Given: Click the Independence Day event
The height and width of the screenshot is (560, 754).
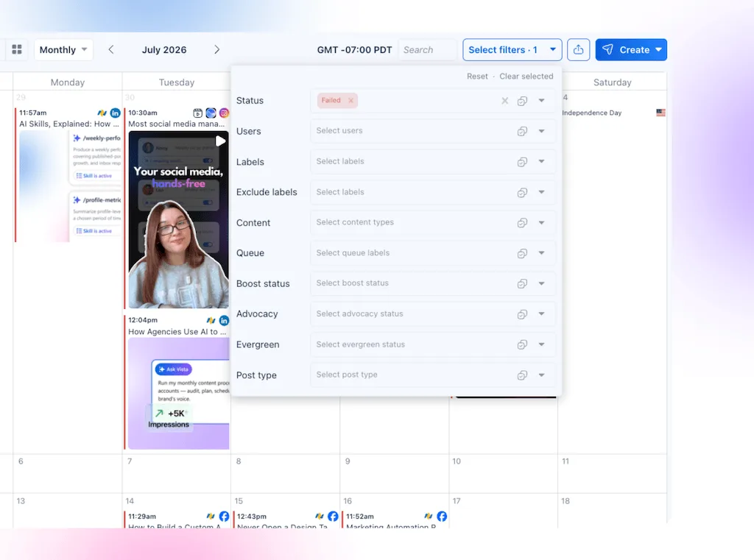Looking at the screenshot, I should [x=592, y=113].
